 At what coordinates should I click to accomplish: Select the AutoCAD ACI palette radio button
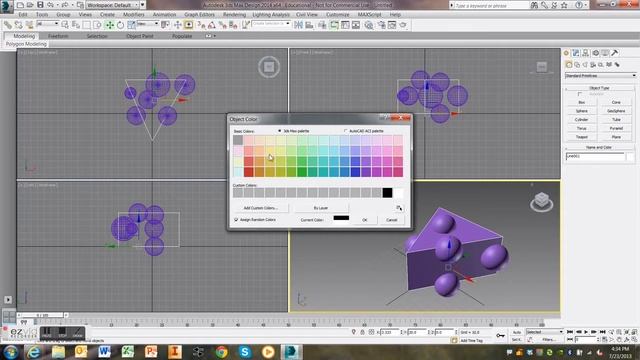(345, 131)
